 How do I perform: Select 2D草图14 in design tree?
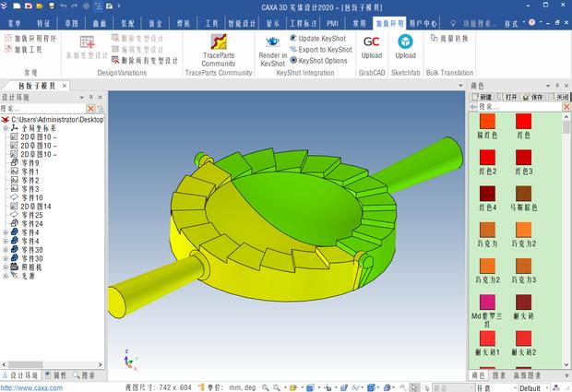click(x=30, y=207)
